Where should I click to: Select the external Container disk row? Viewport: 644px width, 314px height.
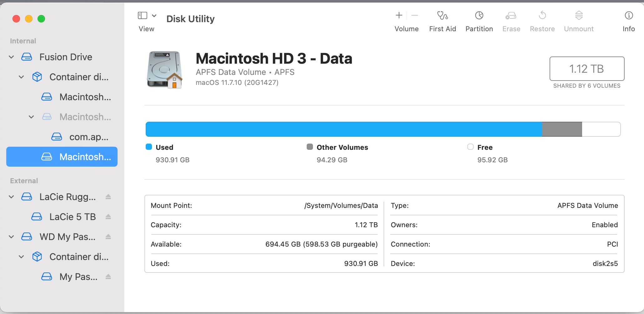coord(62,257)
